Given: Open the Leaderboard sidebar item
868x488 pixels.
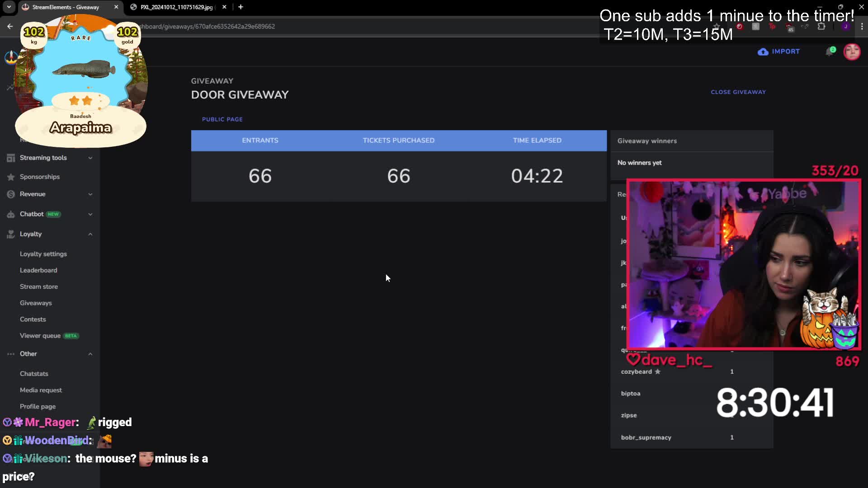Looking at the screenshot, I should tap(38, 270).
